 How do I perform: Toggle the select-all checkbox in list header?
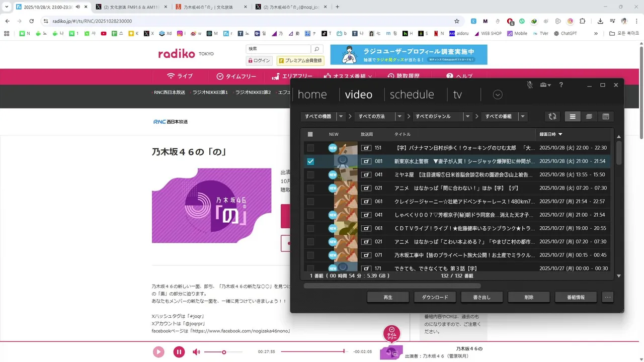[310, 134]
